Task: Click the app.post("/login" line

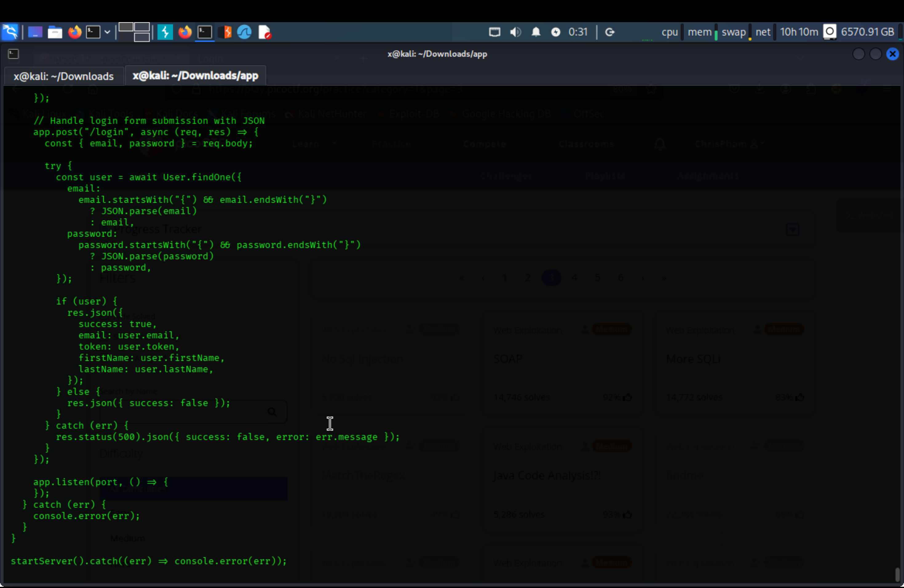Action: pos(146,132)
